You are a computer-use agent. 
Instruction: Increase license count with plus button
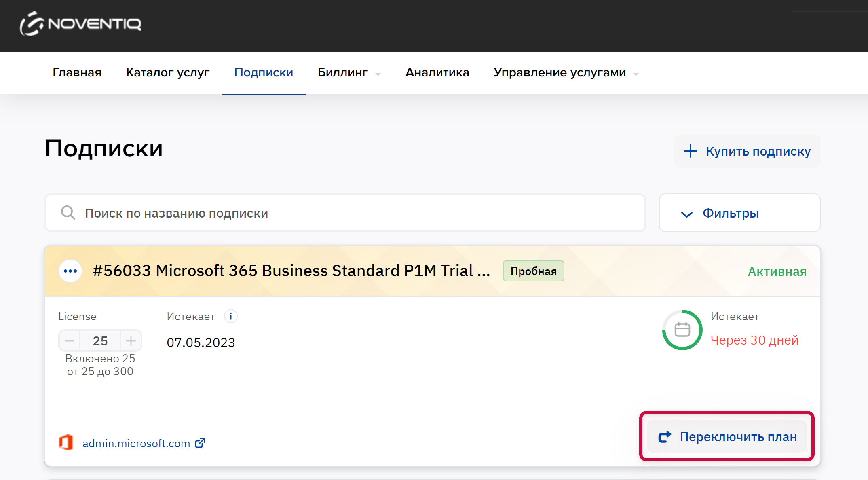click(131, 341)
